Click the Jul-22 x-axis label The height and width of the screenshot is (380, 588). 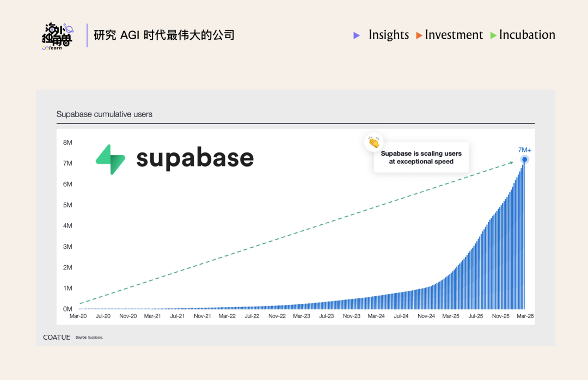click(x=252, y=316)
